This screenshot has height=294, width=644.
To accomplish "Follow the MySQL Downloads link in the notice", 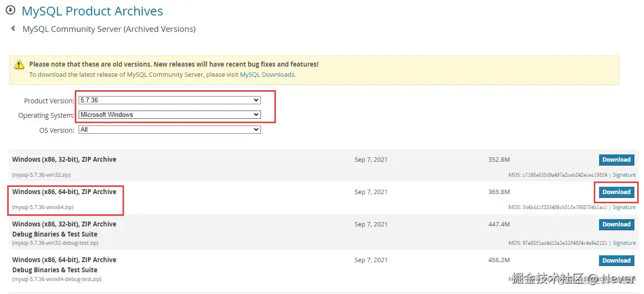I will click(267, 75).
